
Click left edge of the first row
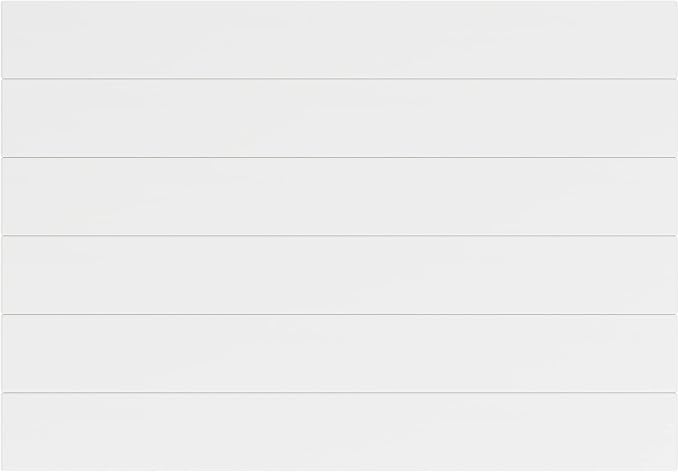(2, 39)
